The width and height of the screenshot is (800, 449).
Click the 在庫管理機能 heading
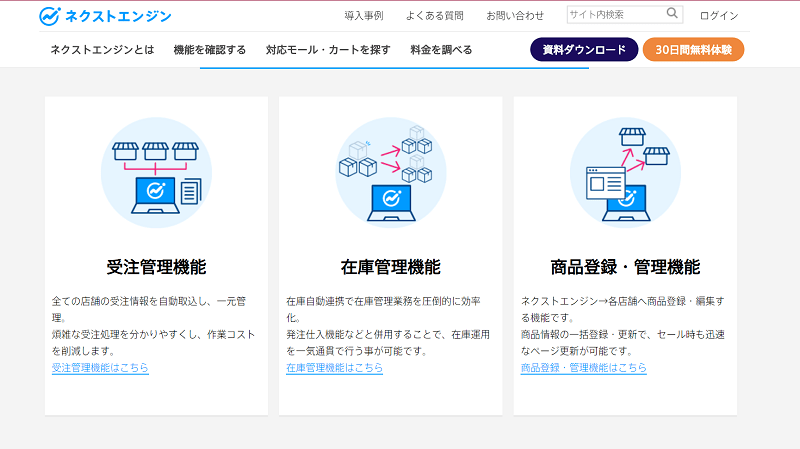click(x=391, y=267)
